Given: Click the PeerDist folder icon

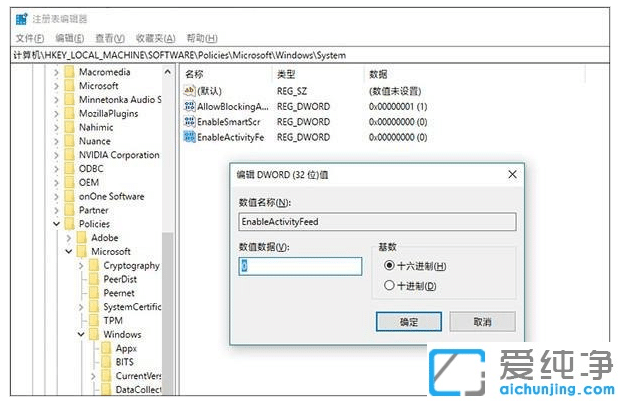Looking at the screenshot, I should (94, 279).
